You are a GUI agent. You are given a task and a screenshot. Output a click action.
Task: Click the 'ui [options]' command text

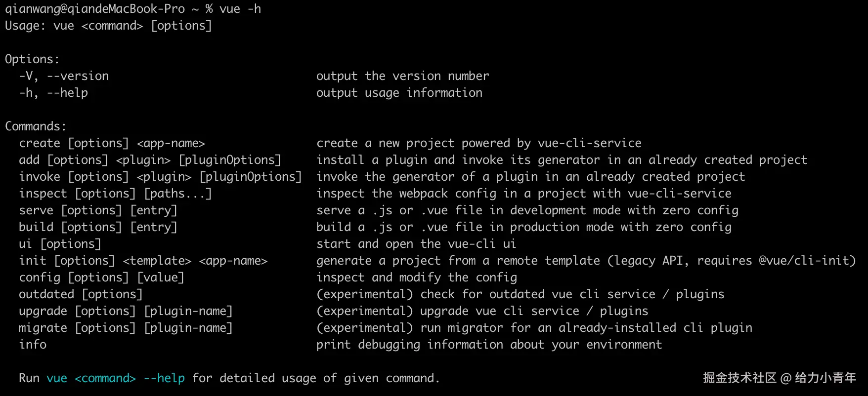click(x=60, y=244)
